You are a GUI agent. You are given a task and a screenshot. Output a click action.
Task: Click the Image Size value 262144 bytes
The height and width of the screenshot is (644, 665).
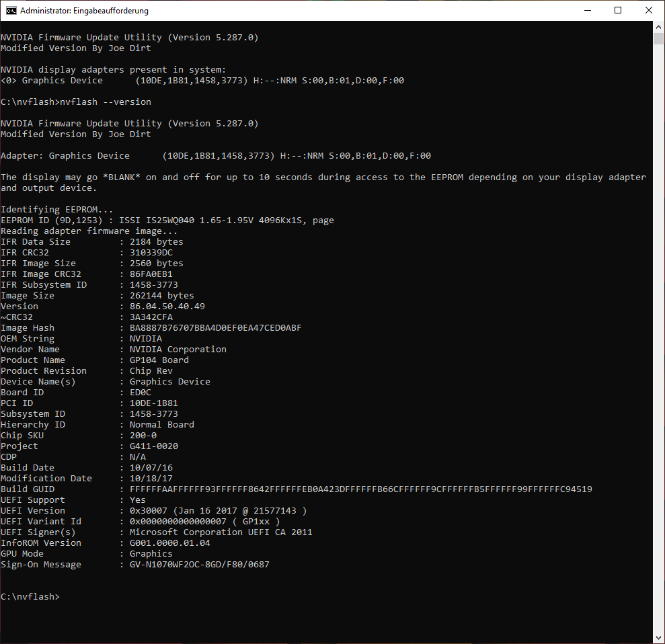point(161,296)
